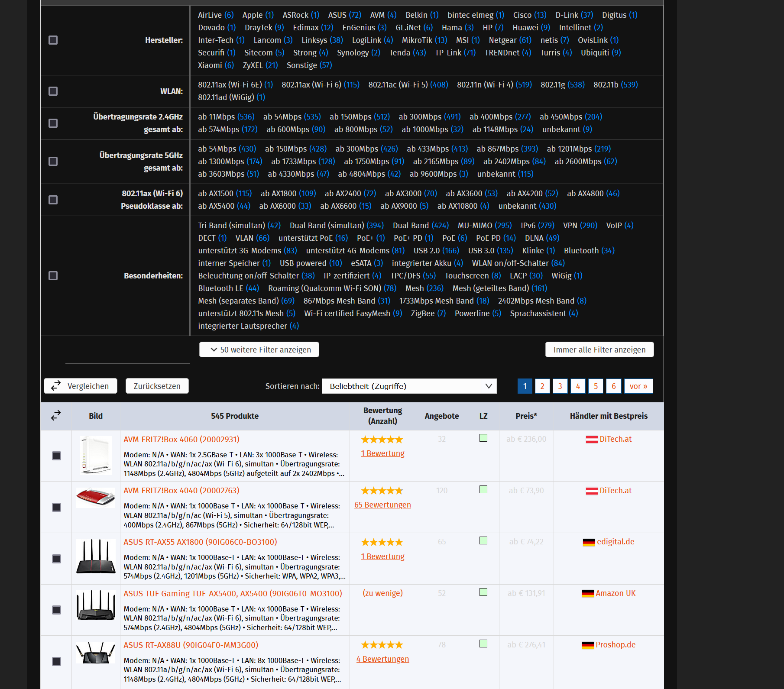
Task: Tick the 802.11ax Pseudoklasse filter checkbox
Action: pyautogui.click(x=53, y=200)
